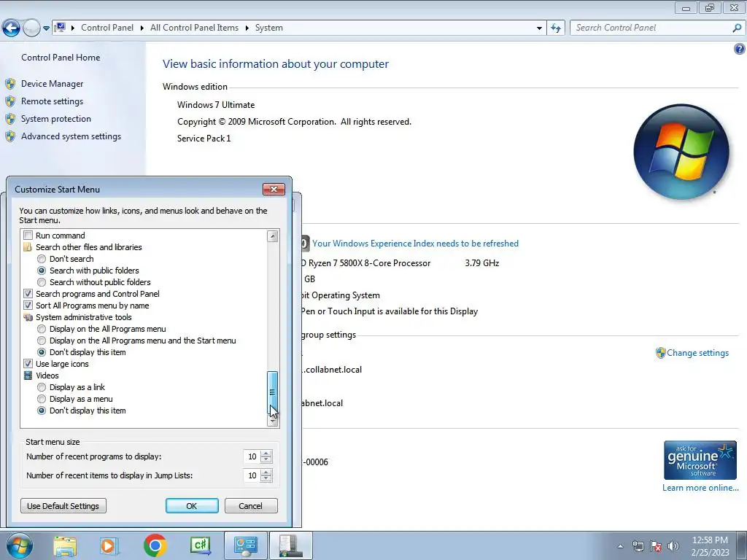Click the Device Manager shield icon
The width and height of the screenshot is (747, 560).
click(10, 85)
